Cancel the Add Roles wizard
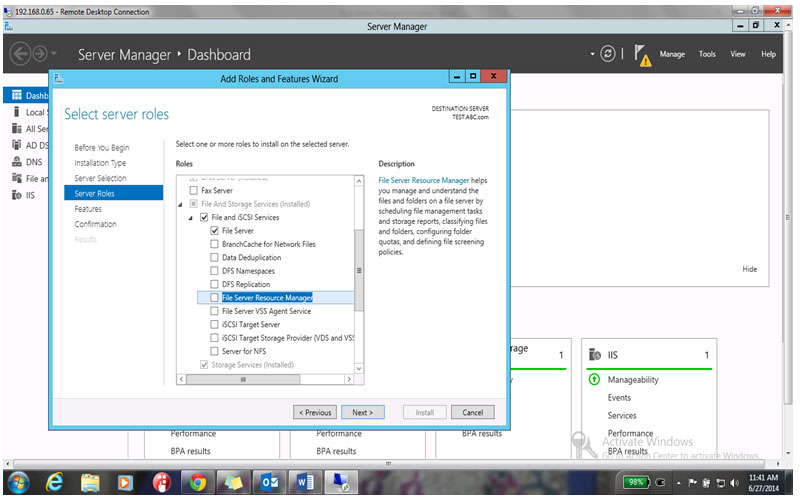 [x=472, y=412]
